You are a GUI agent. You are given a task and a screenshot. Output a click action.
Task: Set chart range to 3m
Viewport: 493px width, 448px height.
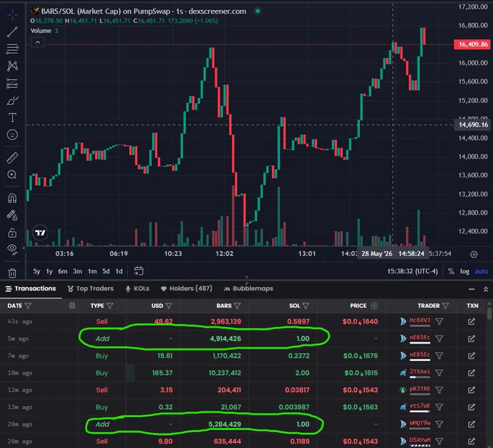tap(78, 271)
